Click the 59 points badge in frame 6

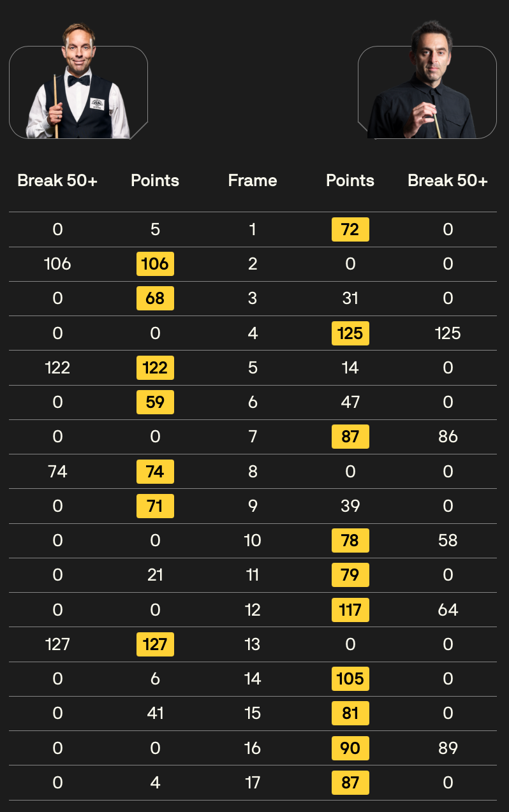coord(155,402)
